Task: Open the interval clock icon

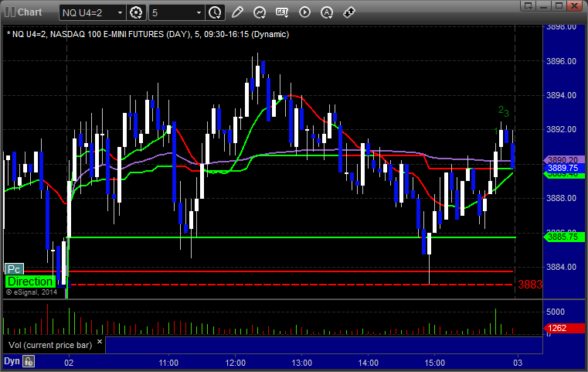Action: (215, 12)
